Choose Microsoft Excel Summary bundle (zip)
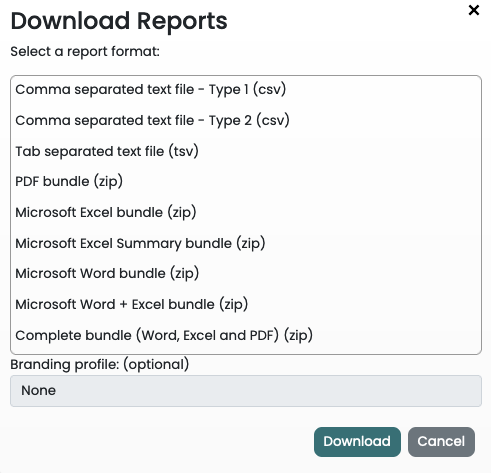 point(246,243)
